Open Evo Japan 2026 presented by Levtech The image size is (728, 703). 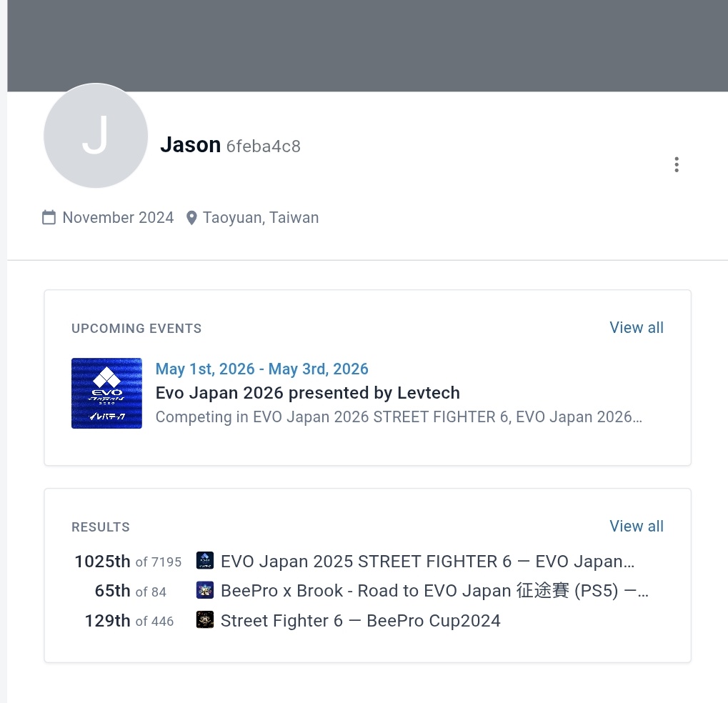[308, 393]
